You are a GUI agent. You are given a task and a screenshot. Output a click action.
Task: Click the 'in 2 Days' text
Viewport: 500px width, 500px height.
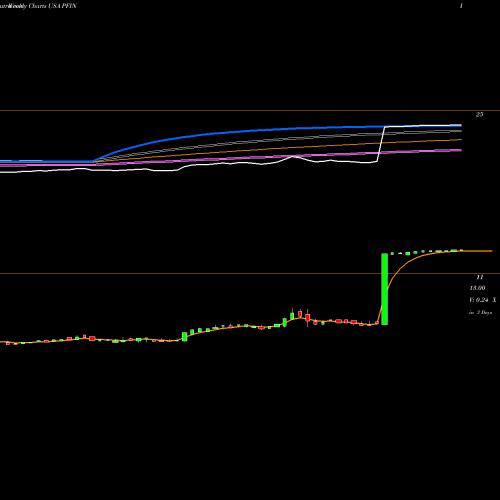pos(480,312)
